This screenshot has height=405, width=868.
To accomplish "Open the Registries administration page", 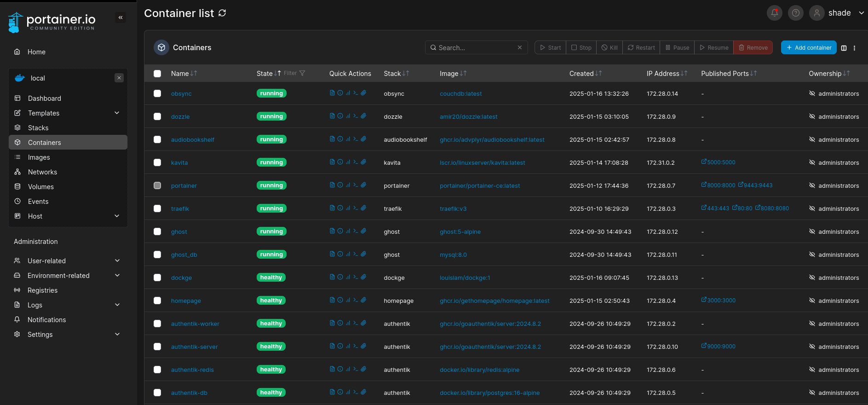I will click(68, 290).
